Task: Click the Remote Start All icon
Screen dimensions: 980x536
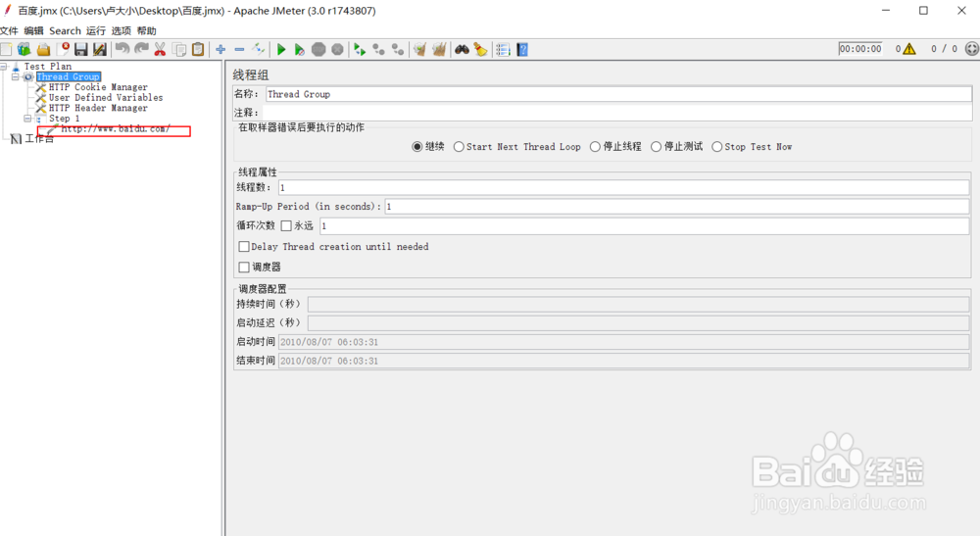Action: [360, 49]
